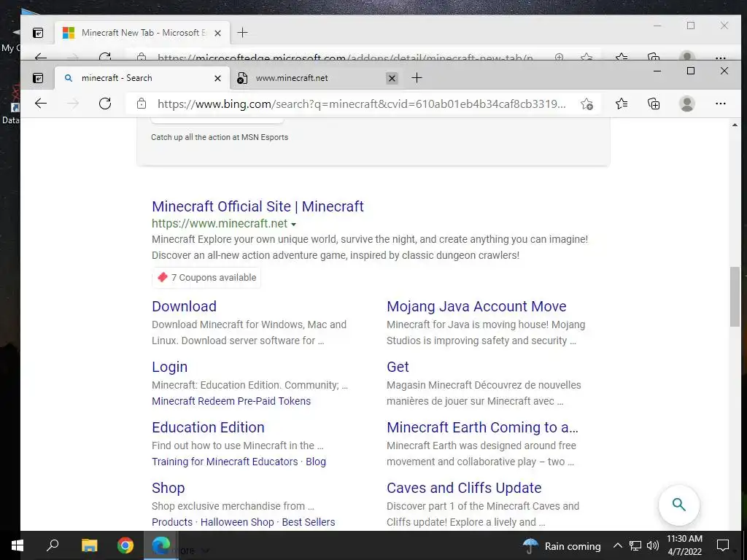
Task: Open tab actions menu in front Edge window
Action: pyautogui.click(x=38, y=78)
